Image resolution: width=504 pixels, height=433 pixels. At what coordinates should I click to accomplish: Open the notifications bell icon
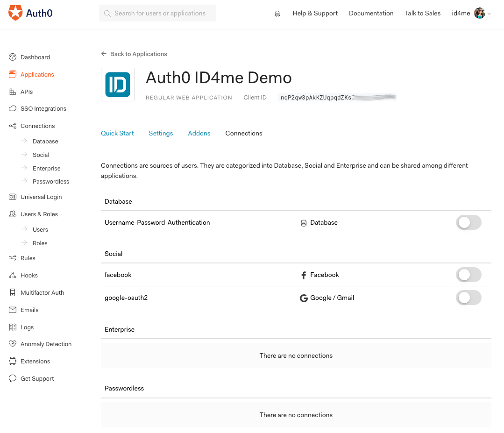(x=277, y=14)
